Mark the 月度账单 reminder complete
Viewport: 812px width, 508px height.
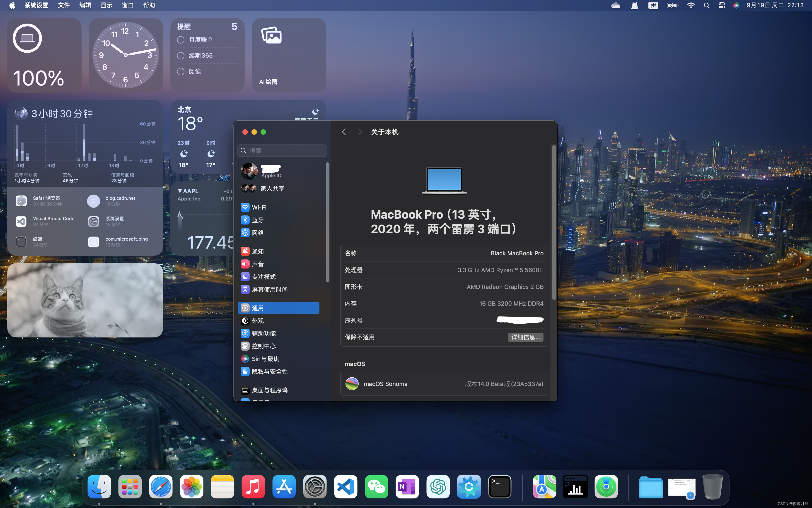[x=181, y=40]
